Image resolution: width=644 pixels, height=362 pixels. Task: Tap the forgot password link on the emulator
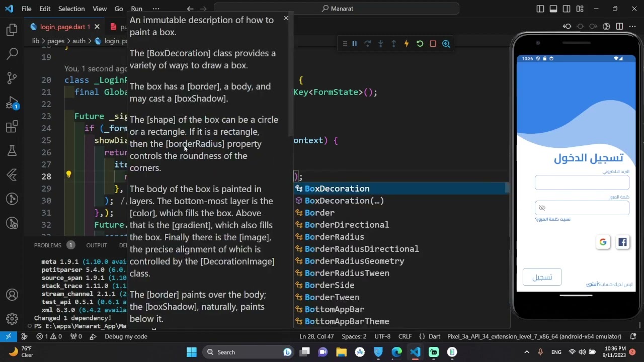click(x=552, y=219)
